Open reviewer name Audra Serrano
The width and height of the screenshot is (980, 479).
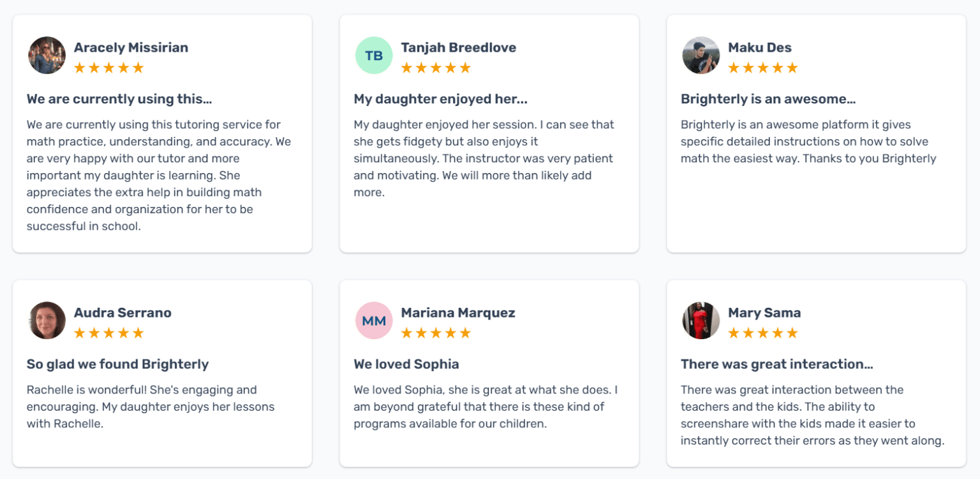(x=122, y=312)
